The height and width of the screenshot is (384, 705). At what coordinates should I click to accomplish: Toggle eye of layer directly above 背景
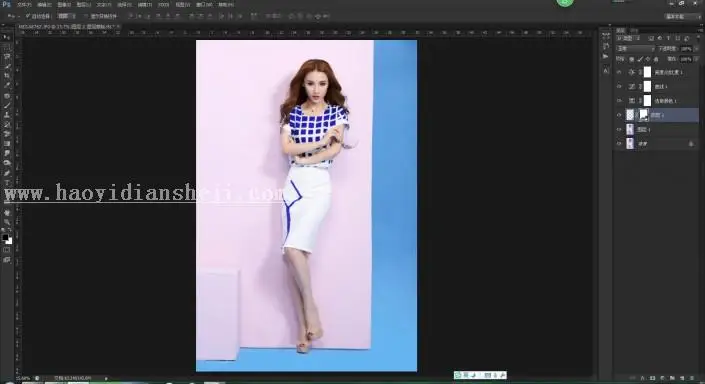point(619,129)
